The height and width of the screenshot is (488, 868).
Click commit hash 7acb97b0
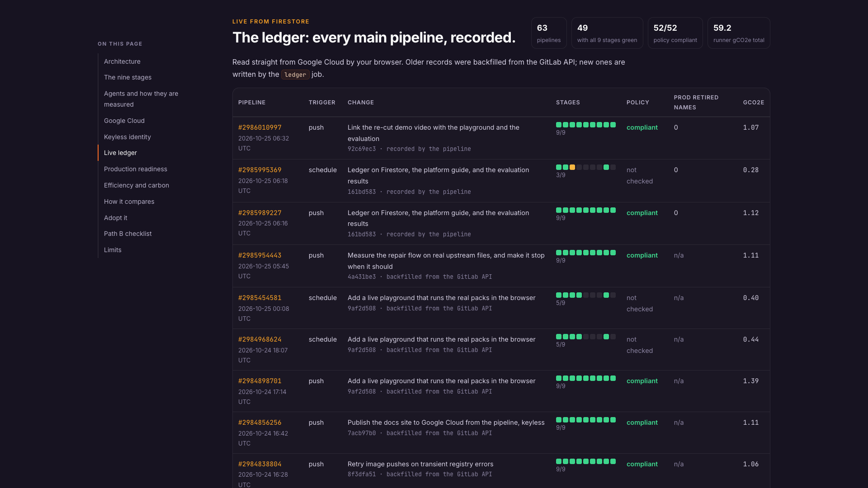362,433
